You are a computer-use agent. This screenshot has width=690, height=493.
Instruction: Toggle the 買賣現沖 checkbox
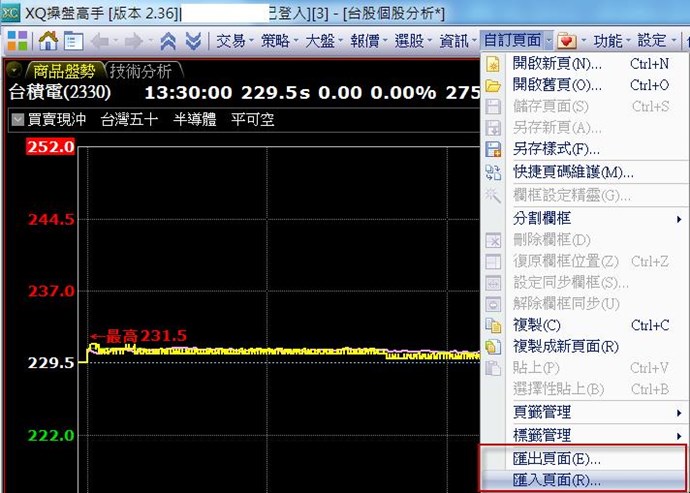click(x=18, y=120)
